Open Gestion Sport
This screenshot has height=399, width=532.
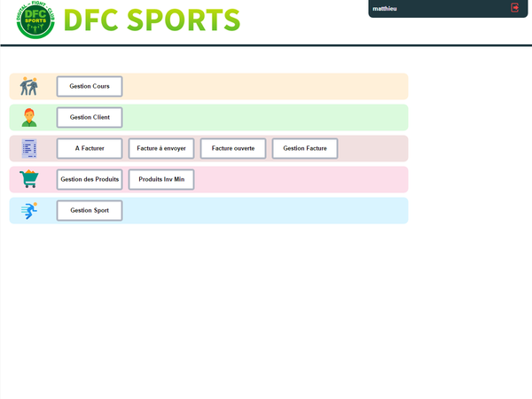(x=90, y=210)
